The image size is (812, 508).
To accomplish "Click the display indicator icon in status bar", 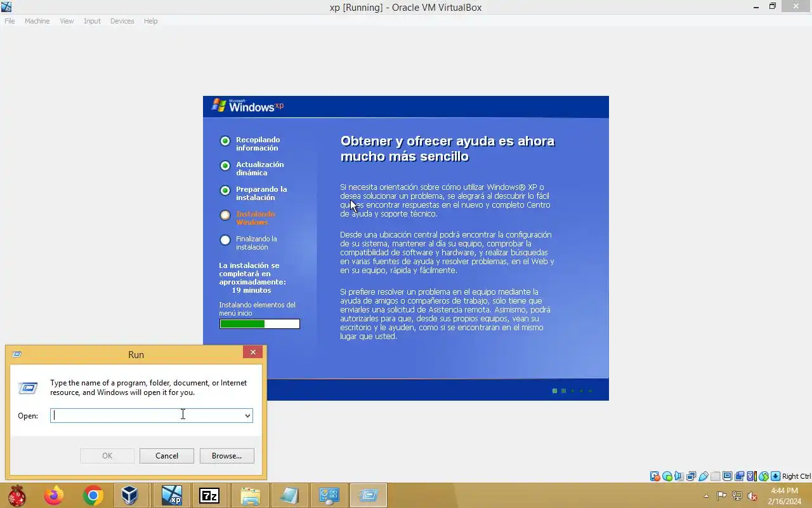I will pyautogui.click(x=727, y=476).
